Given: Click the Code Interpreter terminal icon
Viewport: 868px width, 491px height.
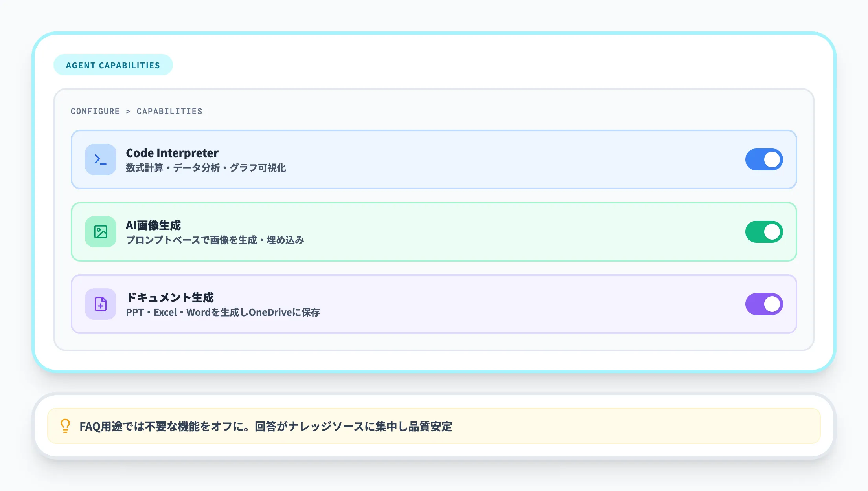Looking at the screenshot, I should pyautogui.click(x=100, y=159).
